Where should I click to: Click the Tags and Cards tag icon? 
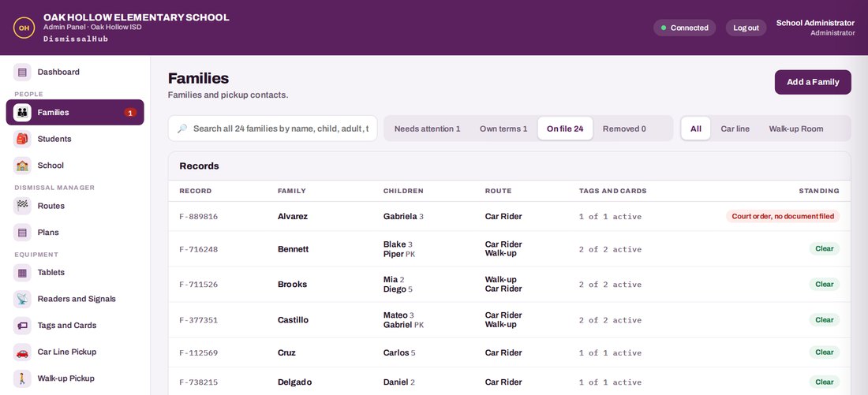tap(22, 326)
